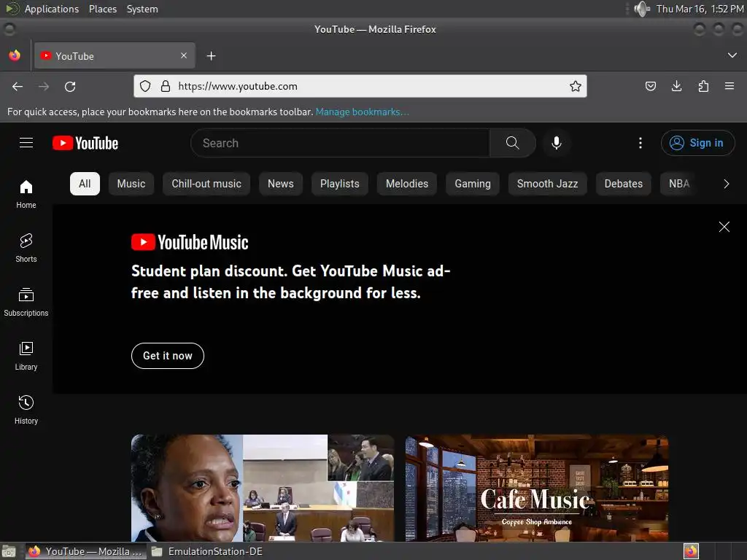This screenshot has height=560, width=747.
Task: Click the Firefox forward arrow
Action: 44,87
